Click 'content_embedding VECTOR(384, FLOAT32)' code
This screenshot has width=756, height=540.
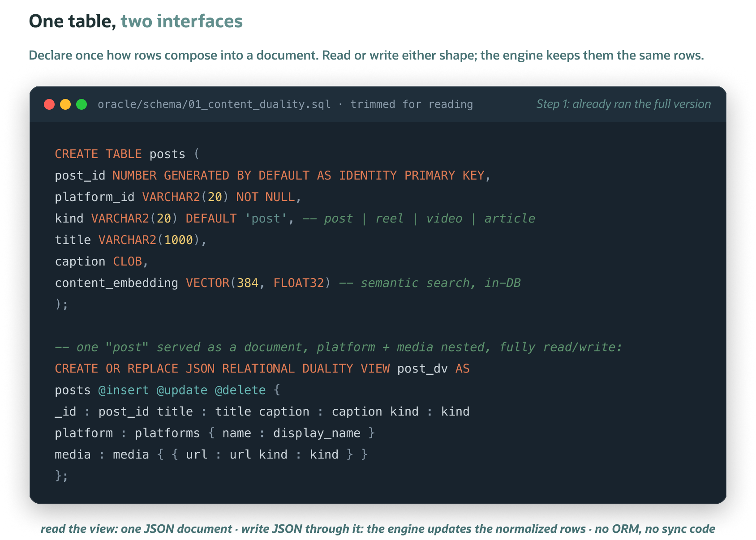[193, 283]
